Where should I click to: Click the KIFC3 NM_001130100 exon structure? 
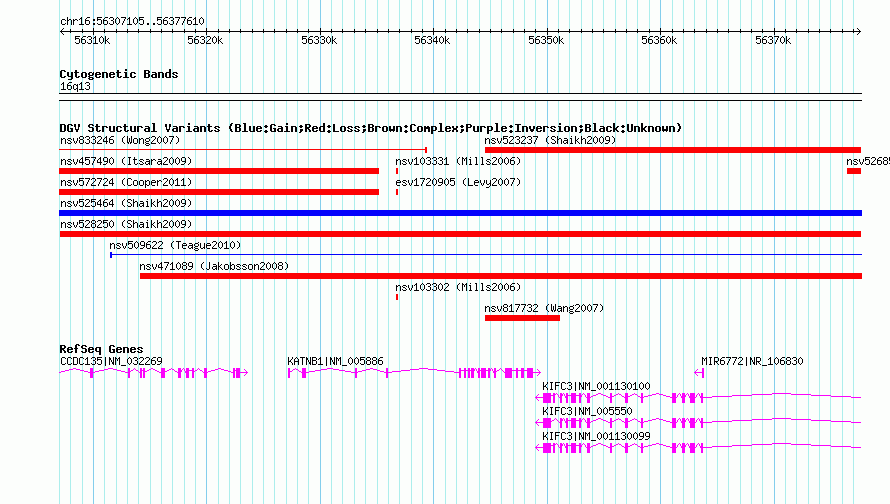click(698, 398)
